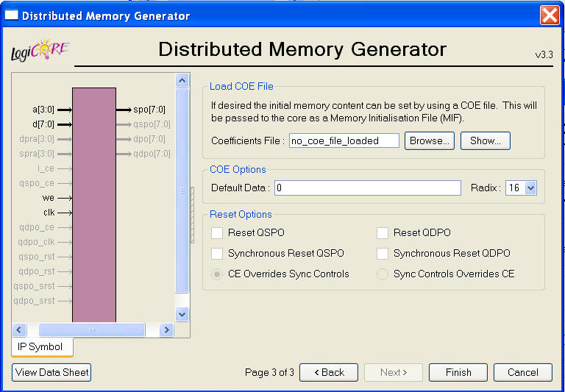The image size is (565, 392).
Task: Select CE Overrides Sync Controls radio button
Action: [x=217, y=274]
